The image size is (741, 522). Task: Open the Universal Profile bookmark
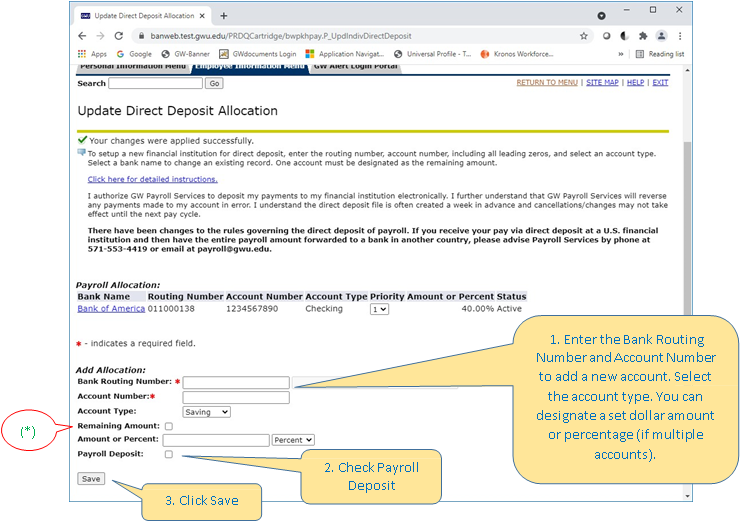(432, 54)
